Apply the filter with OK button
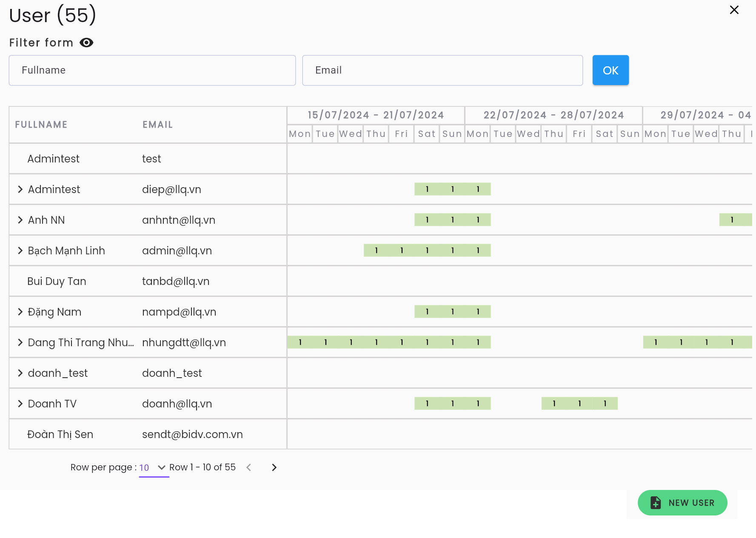756x538 pixels. 611,70
